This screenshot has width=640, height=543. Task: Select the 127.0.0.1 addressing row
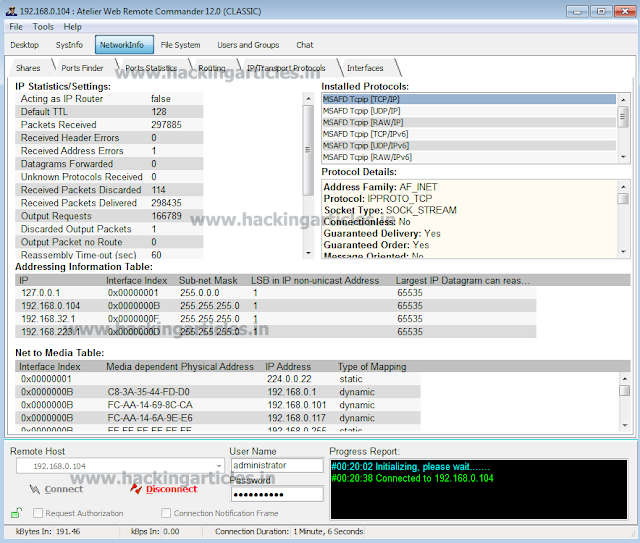(276, 293)
